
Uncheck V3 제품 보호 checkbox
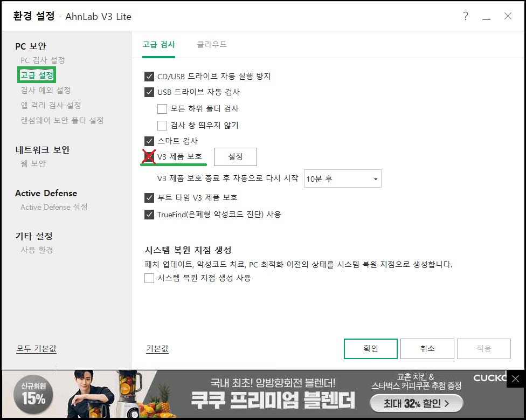click(x=149, y=156)
